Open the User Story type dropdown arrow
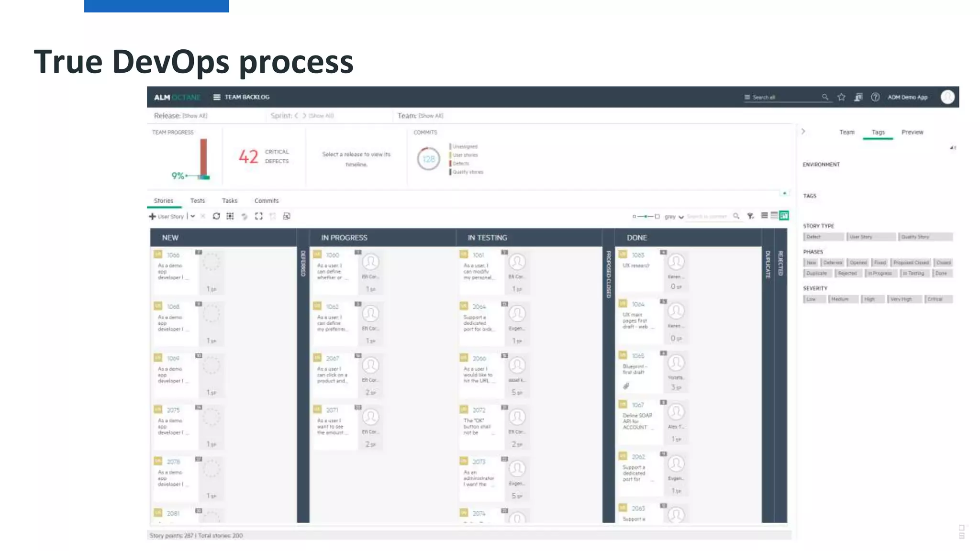Viewport: 980px width, 551px height. coord(192,216)
